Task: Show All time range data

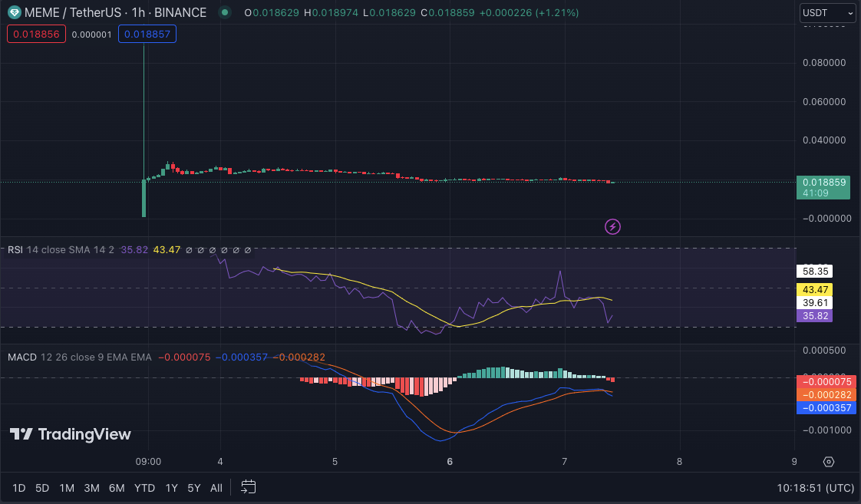Action: (216, 488)
